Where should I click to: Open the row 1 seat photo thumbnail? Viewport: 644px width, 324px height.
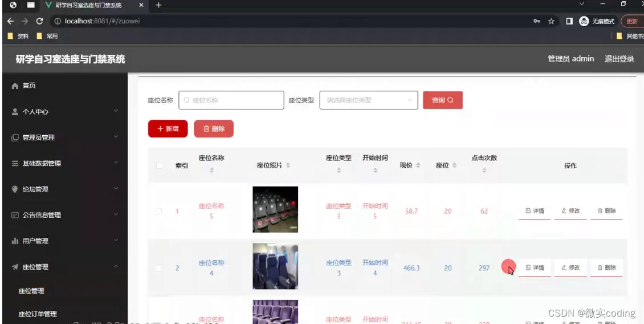point(275,209)
